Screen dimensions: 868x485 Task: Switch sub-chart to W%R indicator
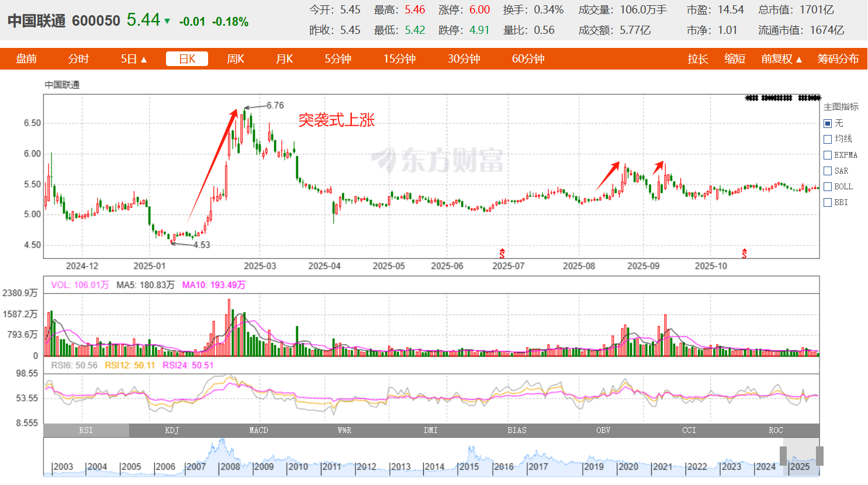click(344, 430)
